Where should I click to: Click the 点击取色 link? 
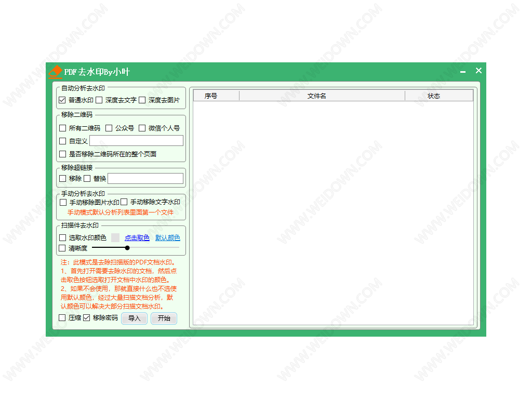pos(137,238)
